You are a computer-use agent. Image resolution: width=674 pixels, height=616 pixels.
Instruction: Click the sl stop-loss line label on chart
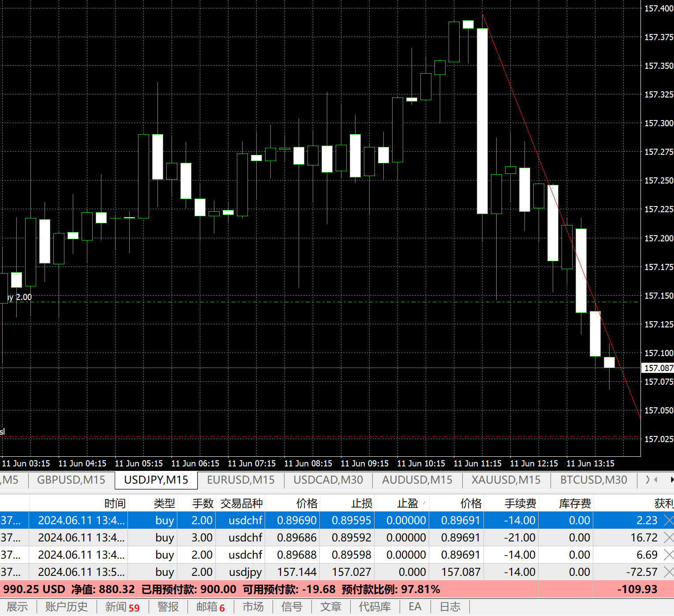(3, 432)
